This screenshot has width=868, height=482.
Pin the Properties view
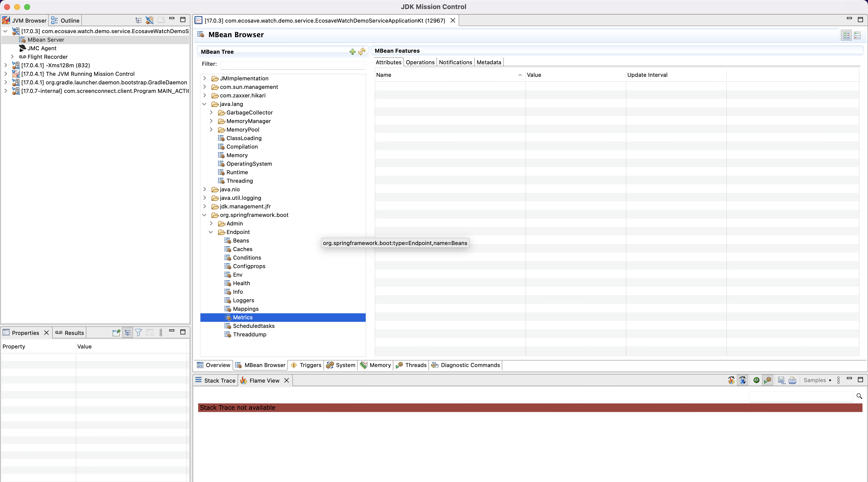click(116, 332)
